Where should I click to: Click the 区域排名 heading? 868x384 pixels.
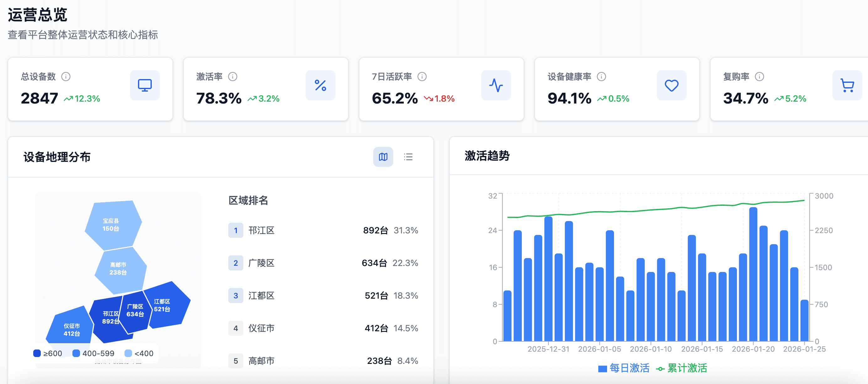pos(248,200)
